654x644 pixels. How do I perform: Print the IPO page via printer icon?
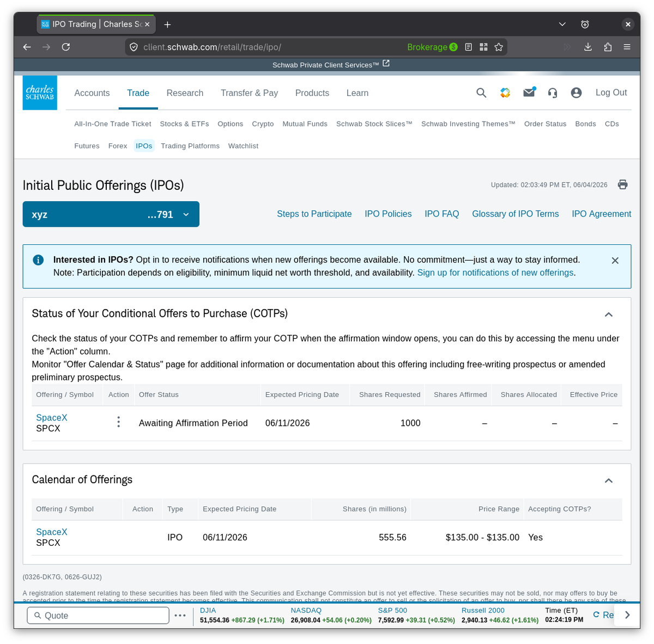tap(623, 185)
